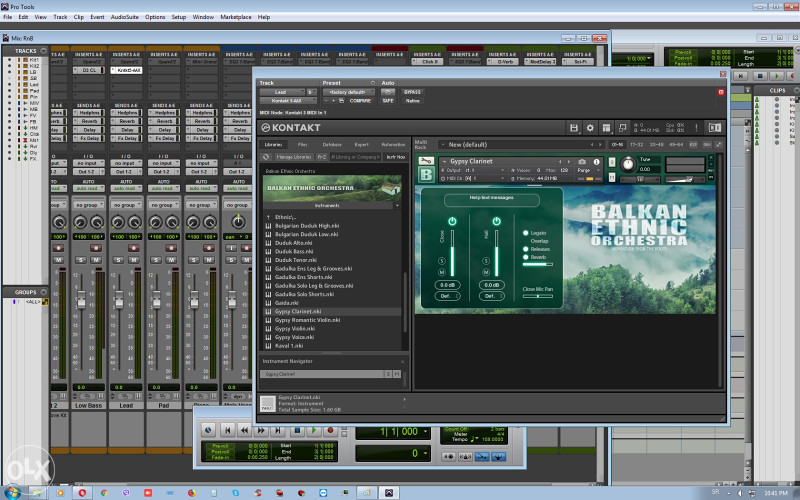Image resolution: width=800 pixels, height=500 pixels.
Task: Open the Skype icon in the taskbar
Action: (236, 493)
